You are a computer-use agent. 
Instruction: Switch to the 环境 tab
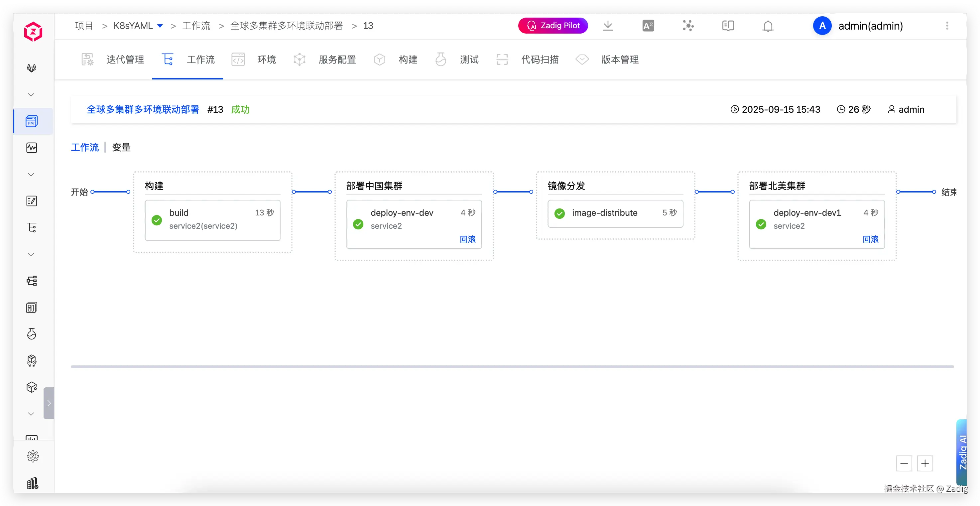pos(266,60)
